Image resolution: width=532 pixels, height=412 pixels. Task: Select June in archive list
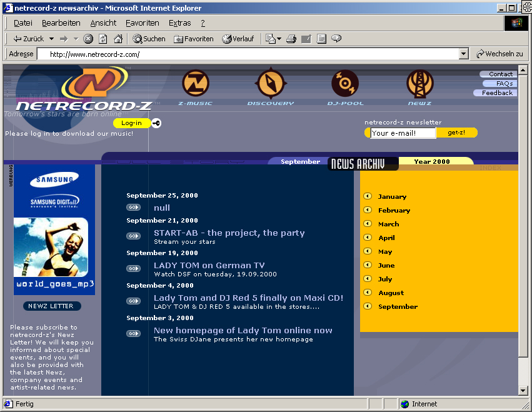386,265
